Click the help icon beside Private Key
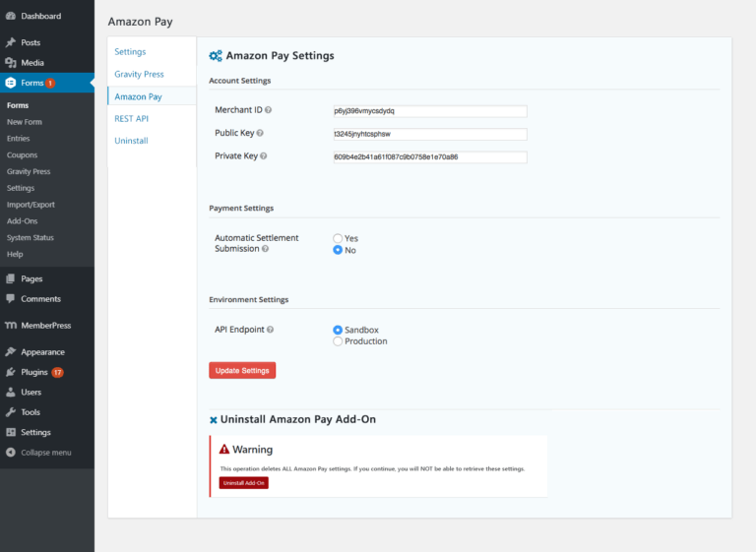Screen dimensions: 756x552 (264, 156)
